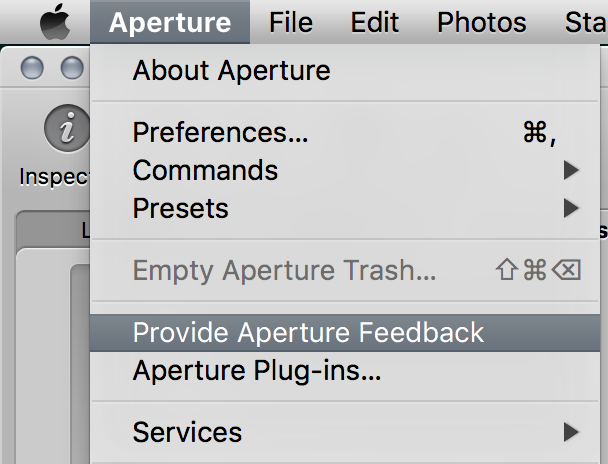Select the Presets menu item
Screen dimensions: 608x464
tap(180, 209)
